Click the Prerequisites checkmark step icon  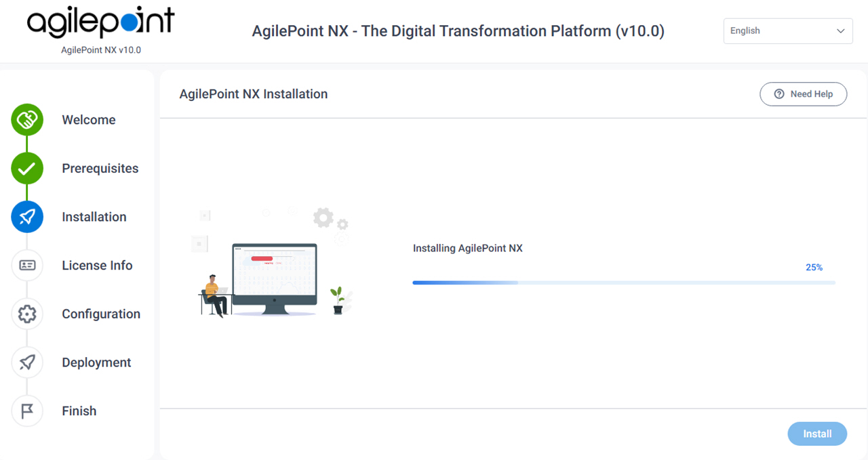[x=27, y=169]
